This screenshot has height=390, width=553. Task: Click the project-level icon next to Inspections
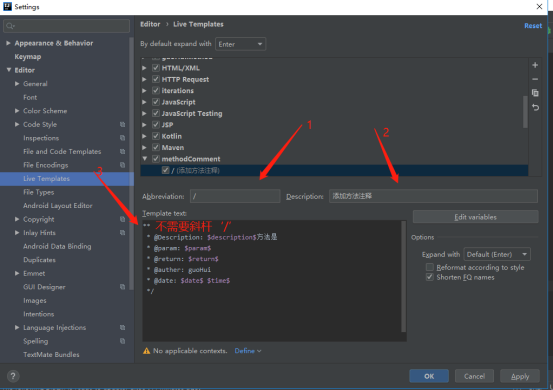point(122,138)
